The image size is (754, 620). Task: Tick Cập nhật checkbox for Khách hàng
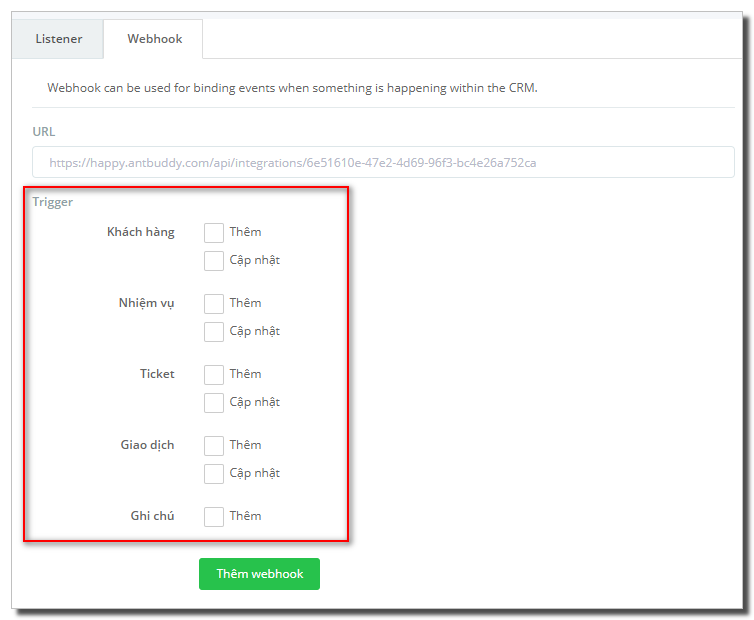pos(214,261)
